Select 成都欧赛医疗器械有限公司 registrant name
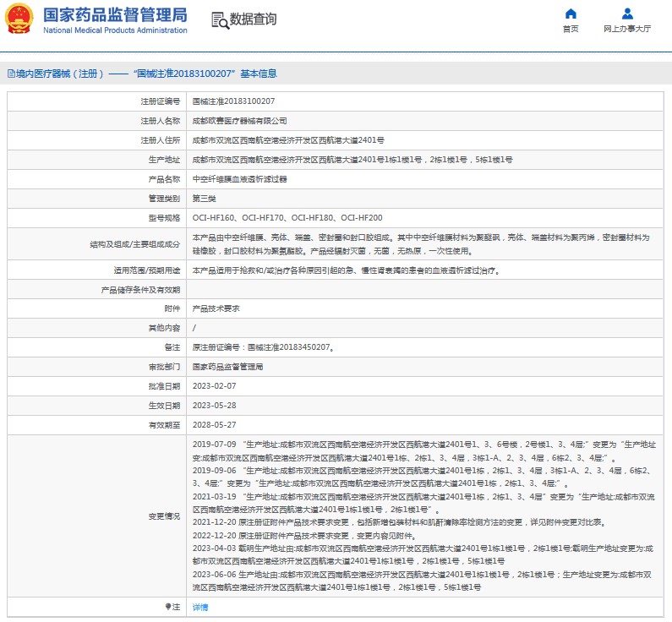672x622 pixels. point(239,121)
